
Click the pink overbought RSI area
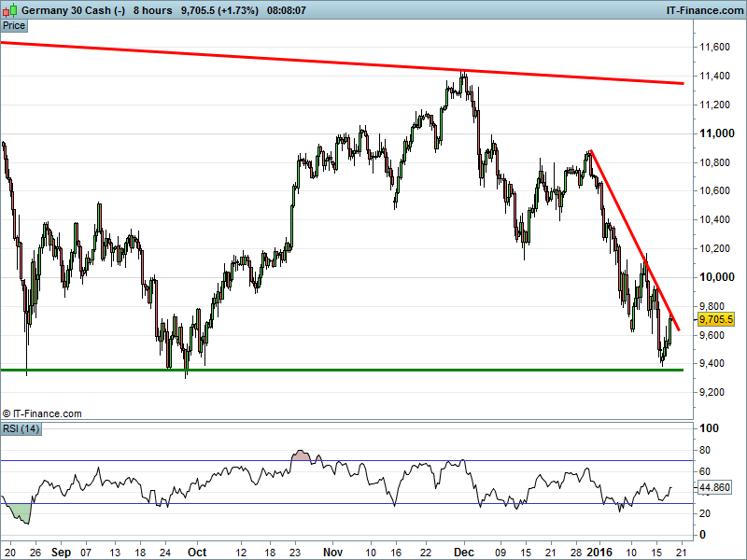pyautogui.click(x=301, y=456)
